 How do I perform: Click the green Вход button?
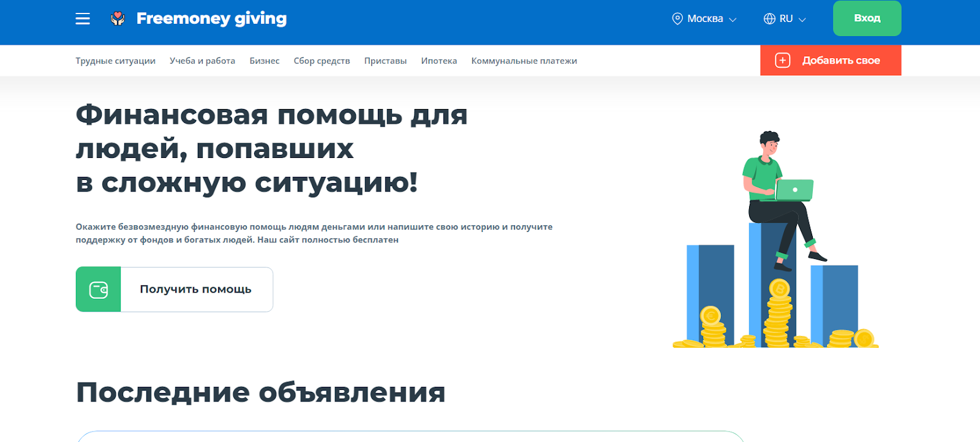coord(867,18)
